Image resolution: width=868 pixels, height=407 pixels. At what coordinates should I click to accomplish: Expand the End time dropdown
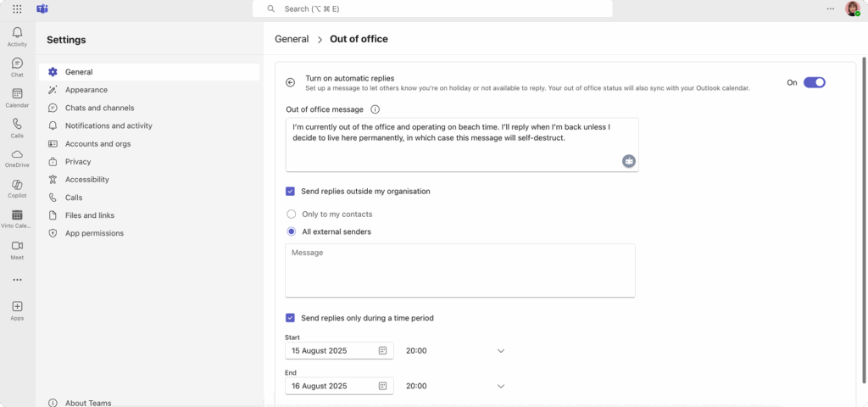[500, 387]
